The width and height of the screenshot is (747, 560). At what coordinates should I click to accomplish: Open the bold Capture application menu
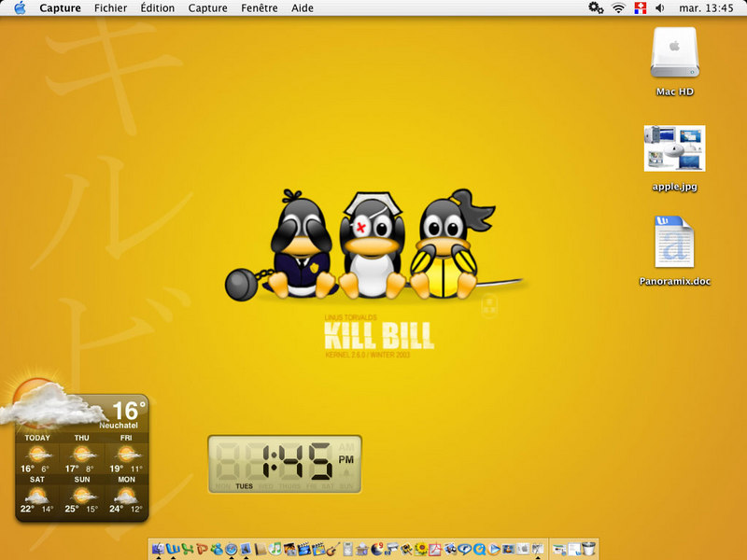point(60,8)
